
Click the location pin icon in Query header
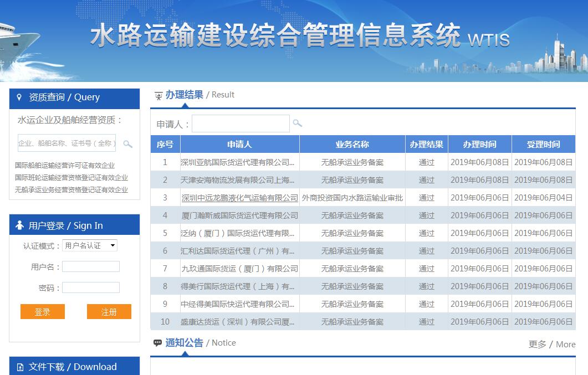20,97
